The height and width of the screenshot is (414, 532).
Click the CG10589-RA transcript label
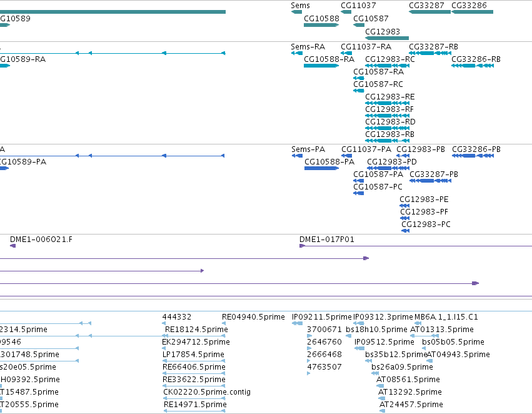pyautogui.click(x=23, y=59)
